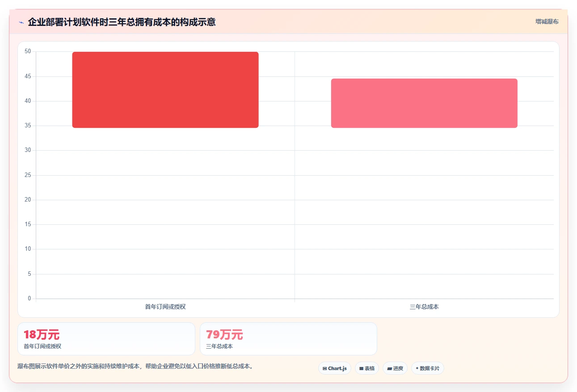577x392 pixels.
Task: Click the caption 首年订阅或授权 under 18万元
Action: pos(42,346)
